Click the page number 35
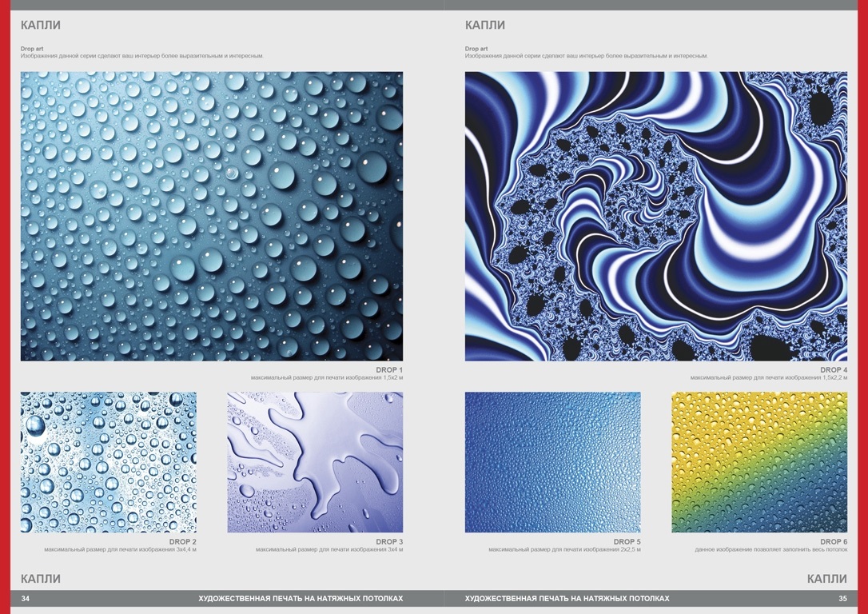This screenshot has width=868, height=614. pos(842,599)
